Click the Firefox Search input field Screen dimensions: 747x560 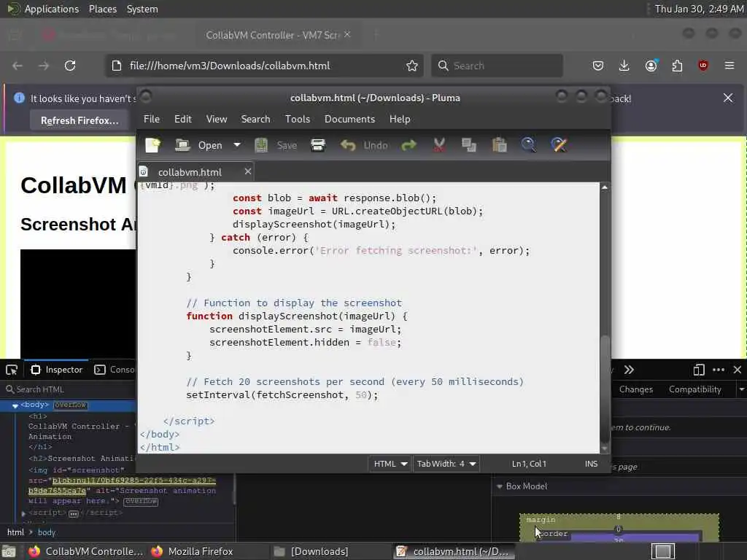[498, 66]
